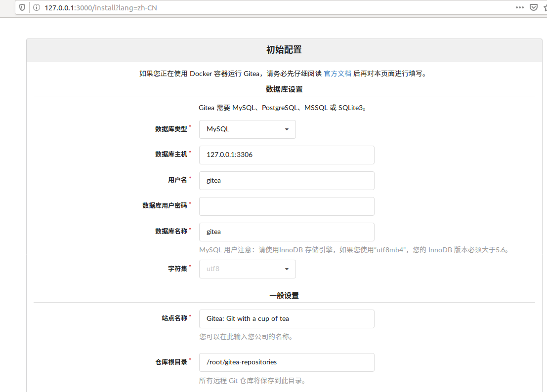Click the utf8 dropdown arrow
This screenshot has height=392, width=547.
coord(287,269)
